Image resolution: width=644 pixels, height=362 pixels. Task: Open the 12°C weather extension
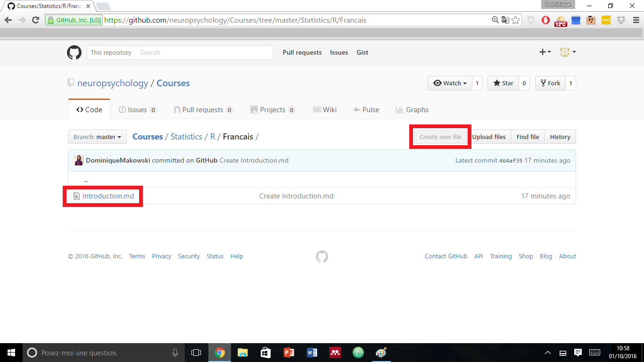click(561, 21)
